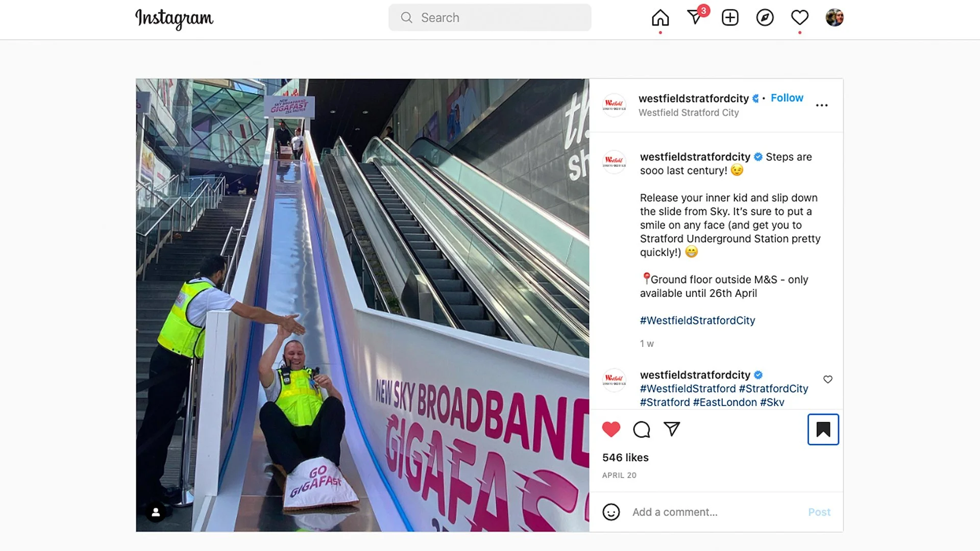Open your profile avatar menu
Screen dimensions: 980x551
tap(835, 18)
